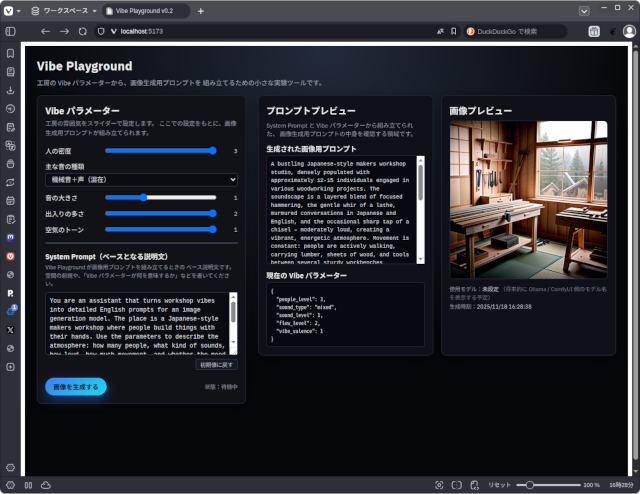Screen dimensions: 640x494
Task: Expand the 主な音の種類 dropdown
Action: 170,179
